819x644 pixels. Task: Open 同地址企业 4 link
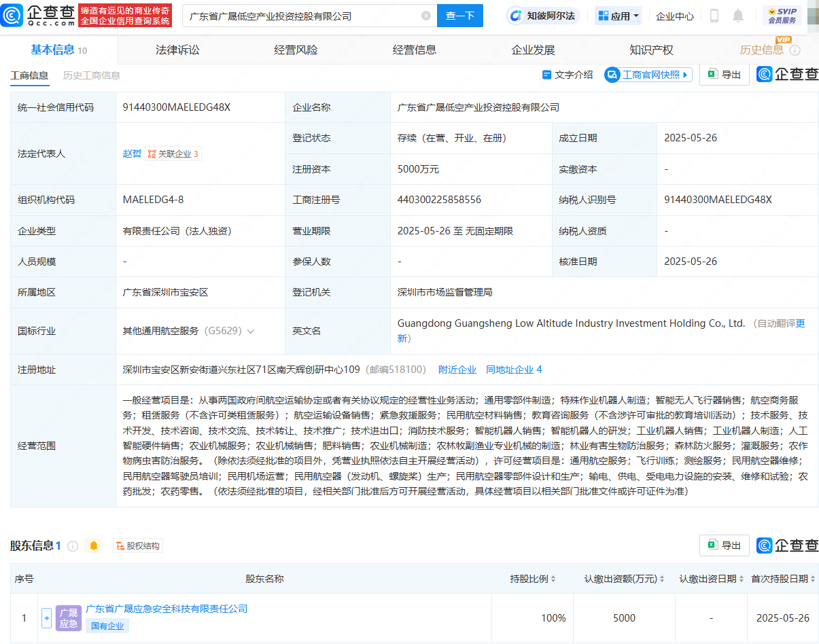coord(514,370)
